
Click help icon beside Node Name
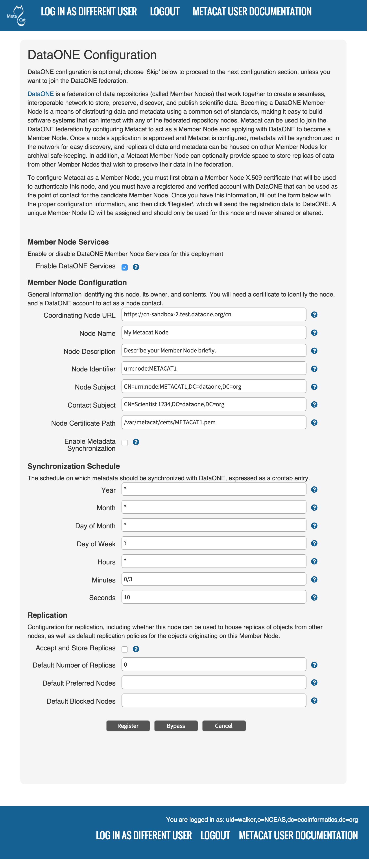point(314,333)
